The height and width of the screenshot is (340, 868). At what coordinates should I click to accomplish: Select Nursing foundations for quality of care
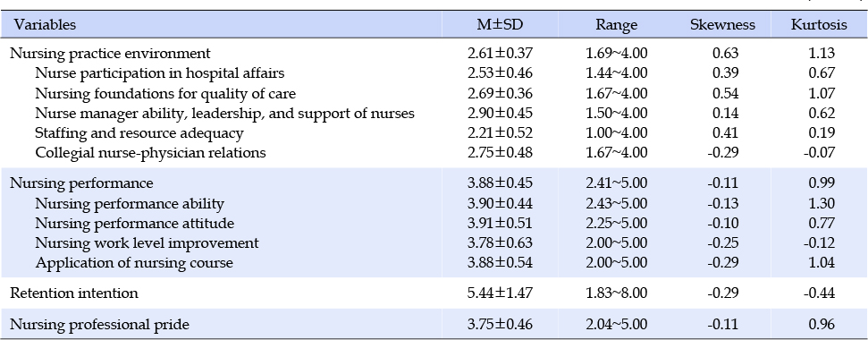click(165, 94)
